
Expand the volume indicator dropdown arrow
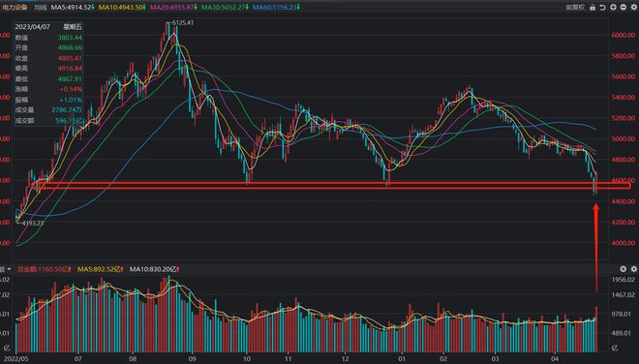pyautogui.click(x=9, y=269)
